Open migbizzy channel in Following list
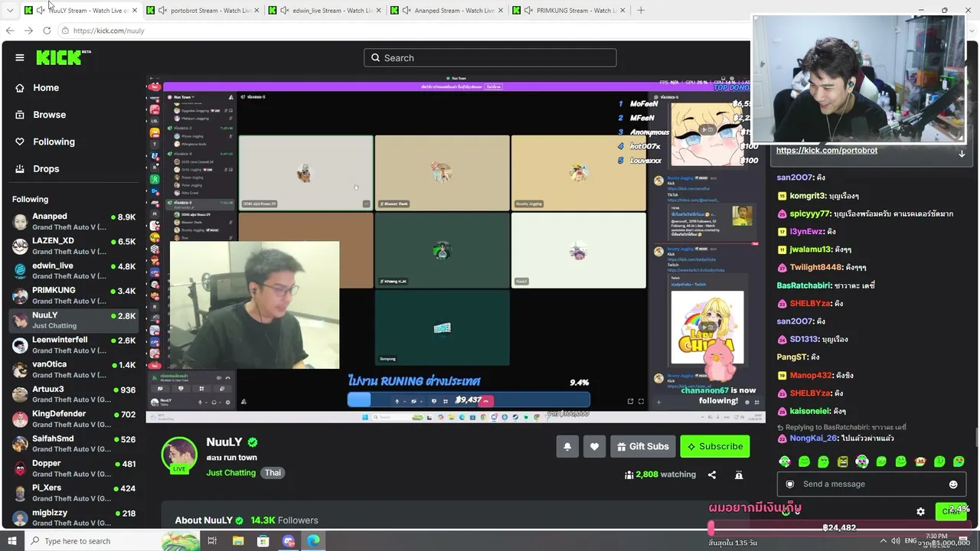 [x=73, y=518]
